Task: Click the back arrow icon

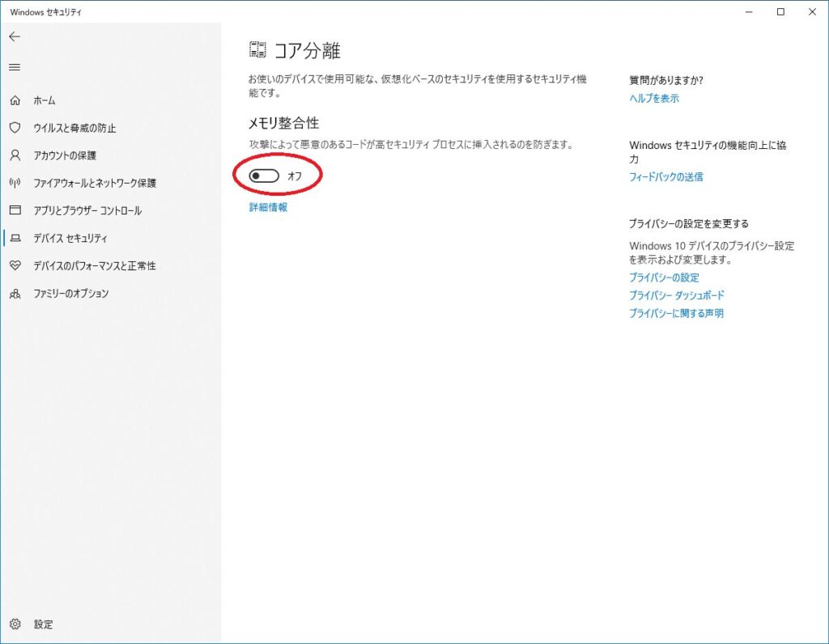Action: [15, 36]
